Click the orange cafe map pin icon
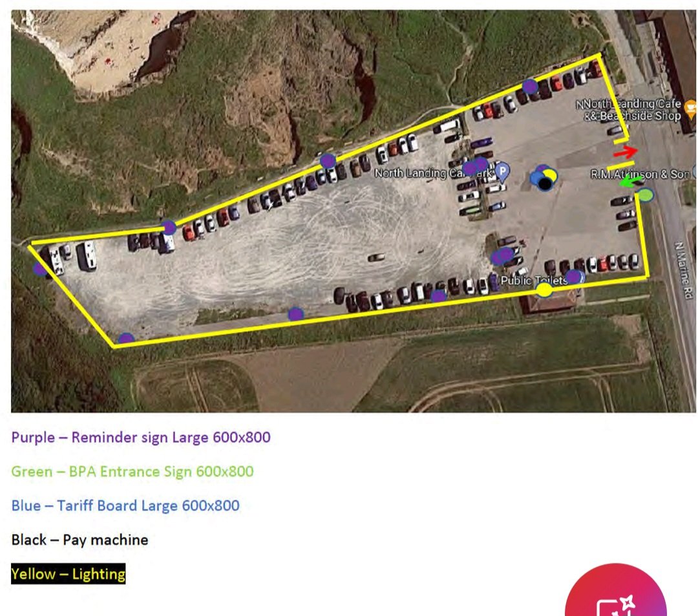The width and height of the screenshot is (698, 616). [x=692, y=109]
